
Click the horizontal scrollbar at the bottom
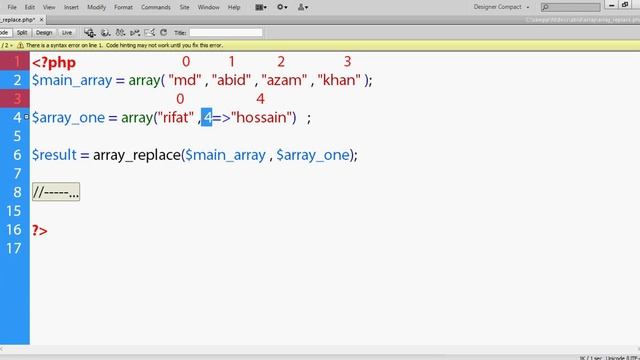coord(320,349)
